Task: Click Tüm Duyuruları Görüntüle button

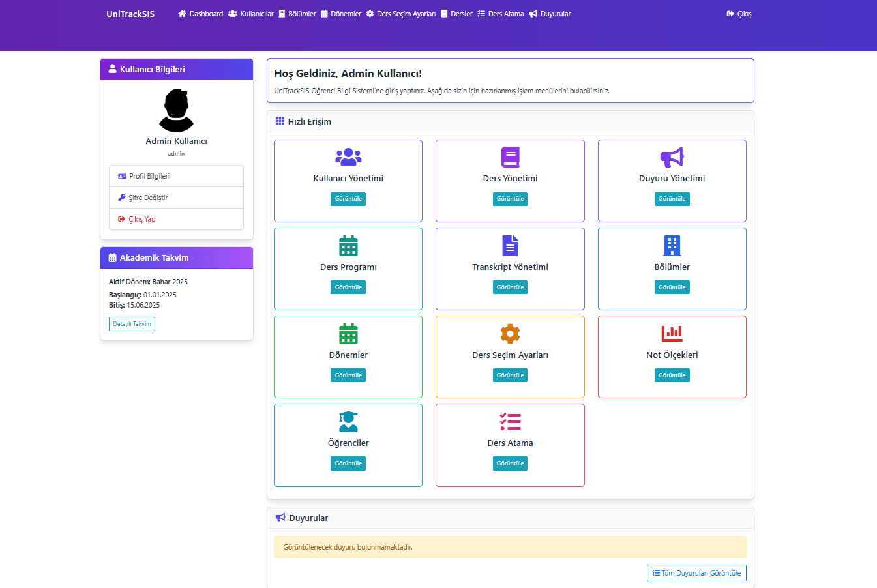Action: tap(696, 573)
